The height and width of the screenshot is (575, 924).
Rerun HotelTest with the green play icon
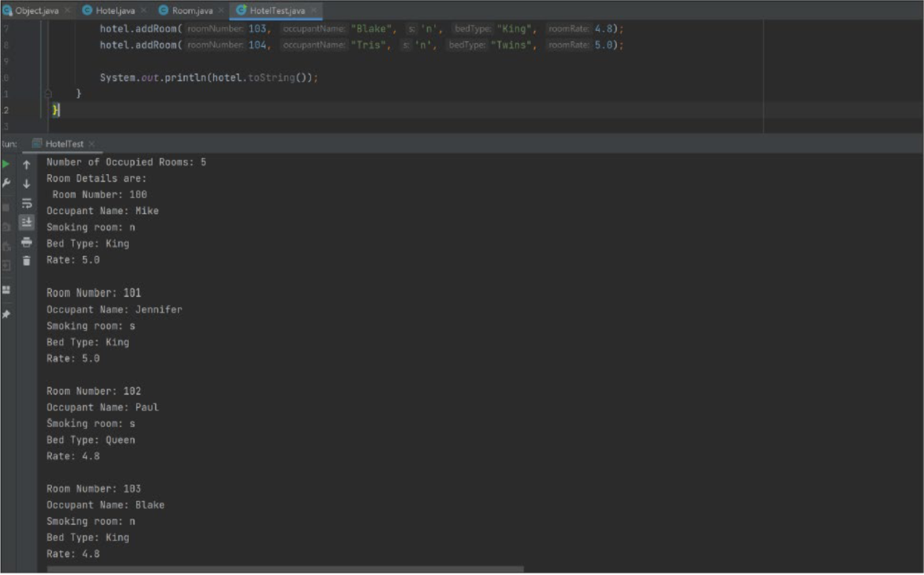pos(6,165)
